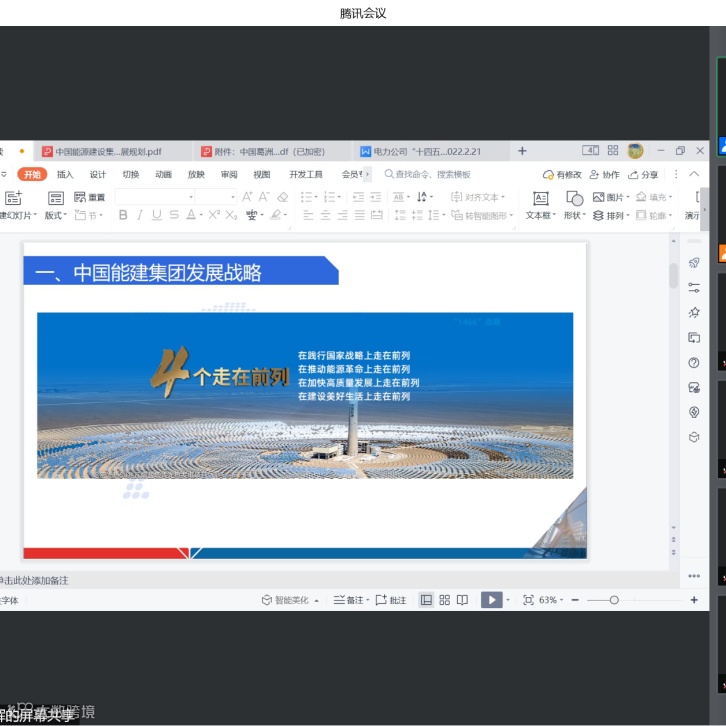Expand the numbered list dropdown
This screenshot has height=726, width=726.
point(339,197)
